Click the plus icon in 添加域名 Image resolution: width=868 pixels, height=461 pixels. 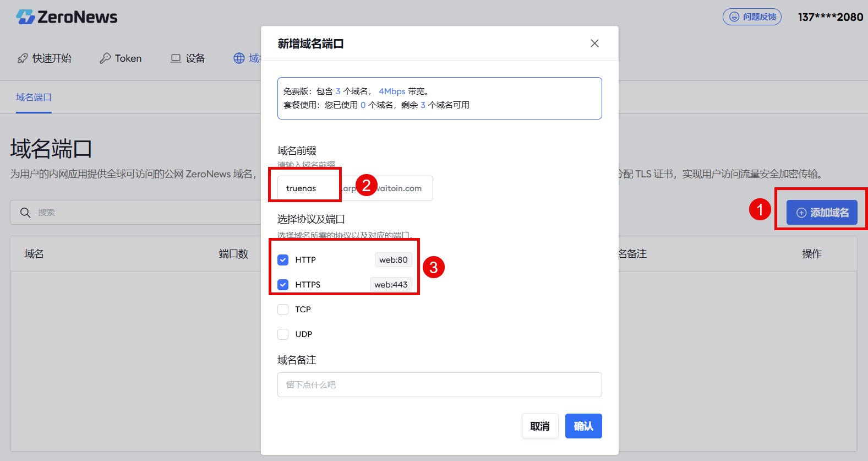click(x=801, y=213)
